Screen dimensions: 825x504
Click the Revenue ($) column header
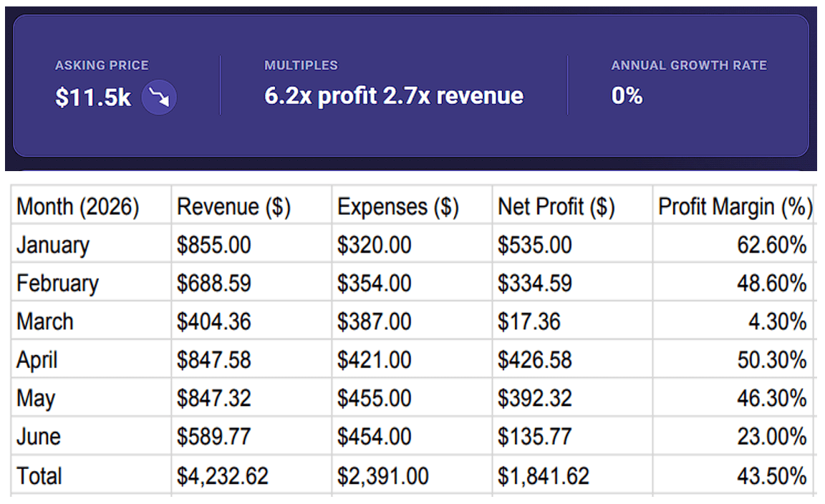tap(252, 205)
